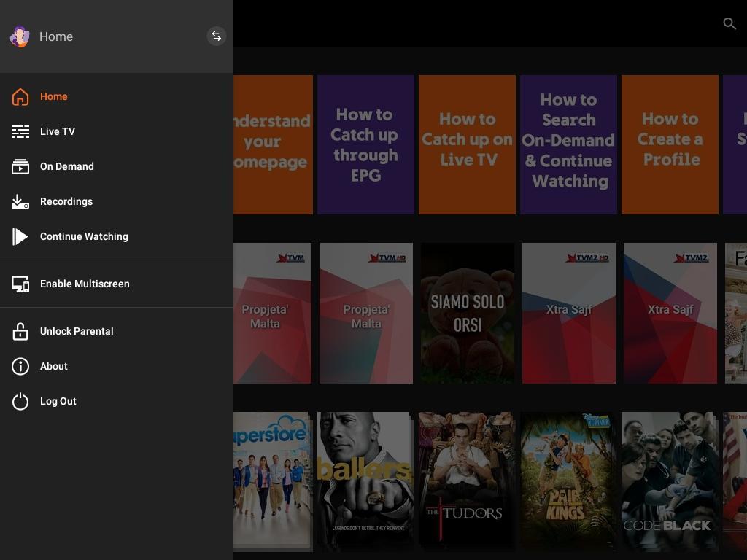This screenshot has width=747, height=560.
Task: Open 'Understand your homepage' tutorial card
Action: [x=273, y=144]
